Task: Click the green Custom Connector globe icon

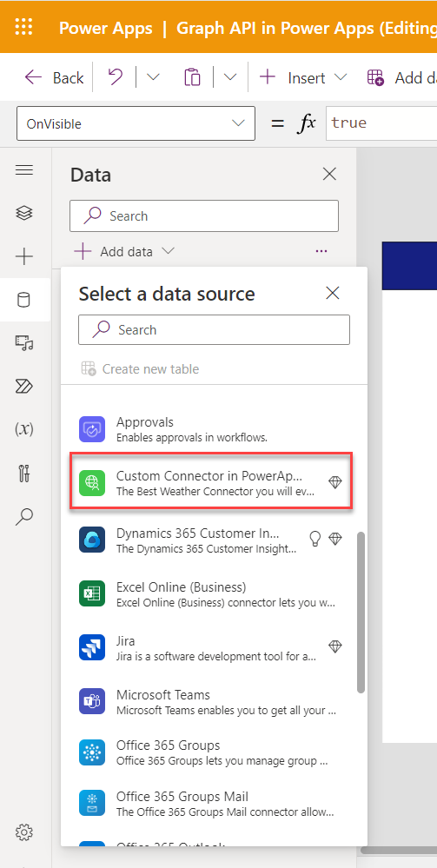Action: point(92,482)
